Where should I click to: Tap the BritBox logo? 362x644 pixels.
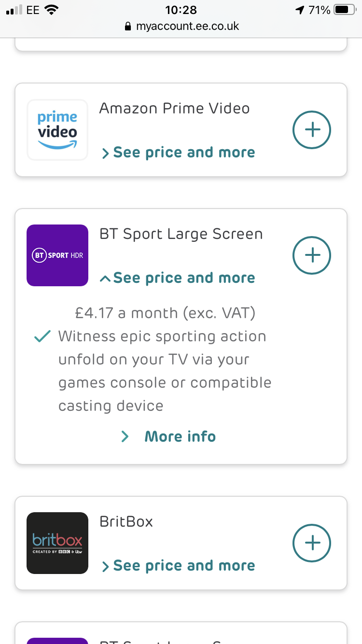pos(57,543)
